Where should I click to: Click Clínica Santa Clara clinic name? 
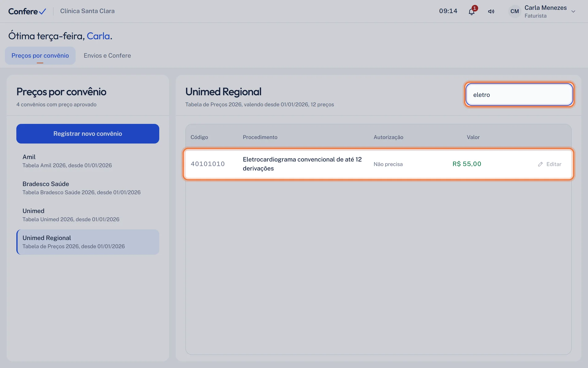coord(87,11)
